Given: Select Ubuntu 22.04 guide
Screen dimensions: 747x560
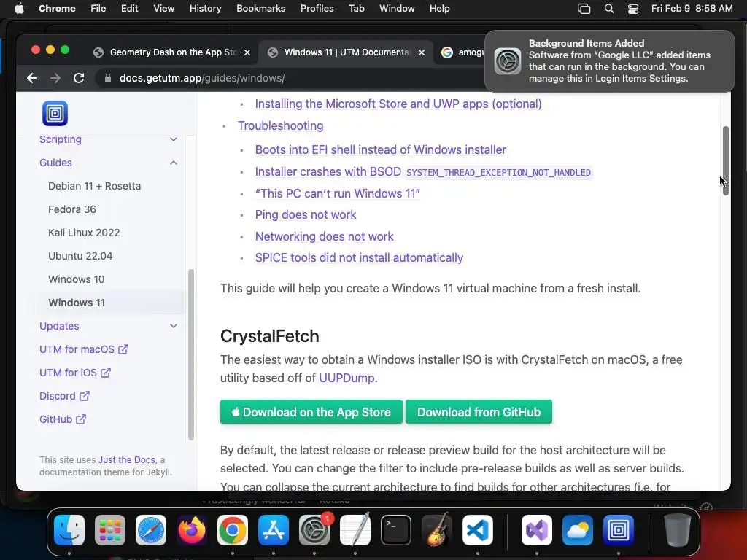Looking at the screenshot, I should (80, 256).
